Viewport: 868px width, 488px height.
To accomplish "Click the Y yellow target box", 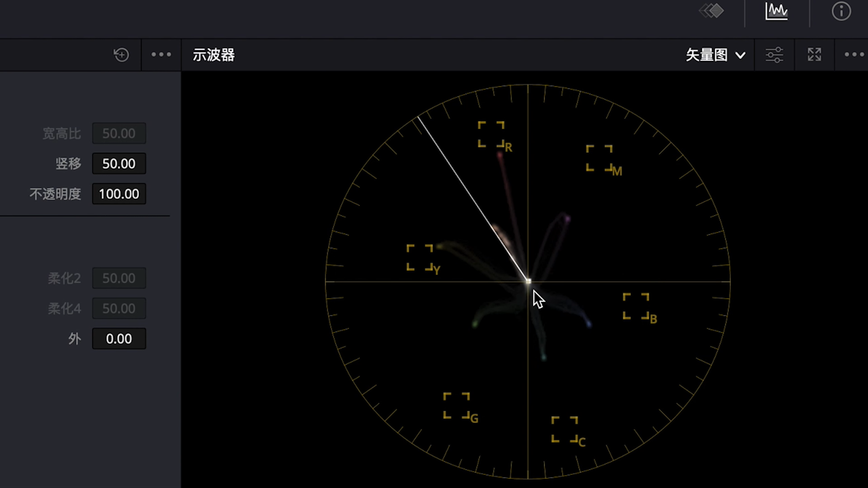I will pos(420,258).
